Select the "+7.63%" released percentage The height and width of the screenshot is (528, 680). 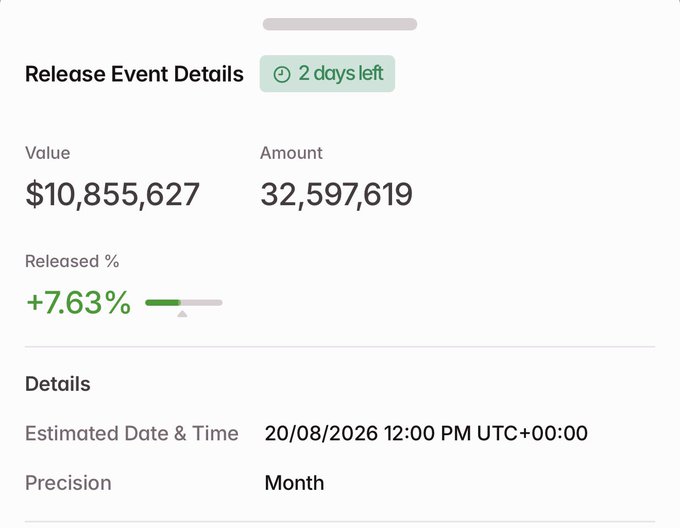(x=78, y=303)
